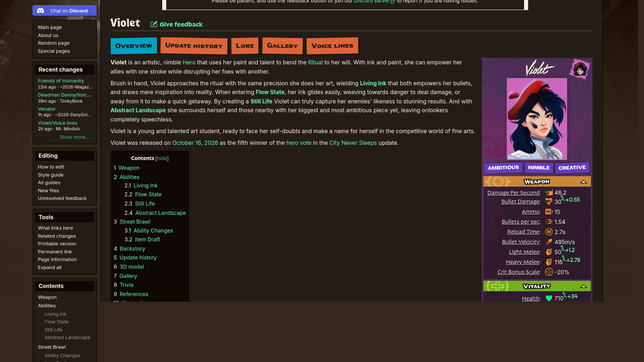The image size is (644, 362).
Task: Click the Chat on Discord button
Action: (65, 11)
